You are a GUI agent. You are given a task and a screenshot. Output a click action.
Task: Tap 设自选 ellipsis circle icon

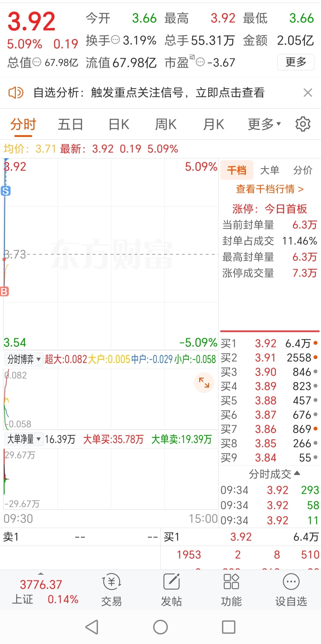[x=291, y=582]
